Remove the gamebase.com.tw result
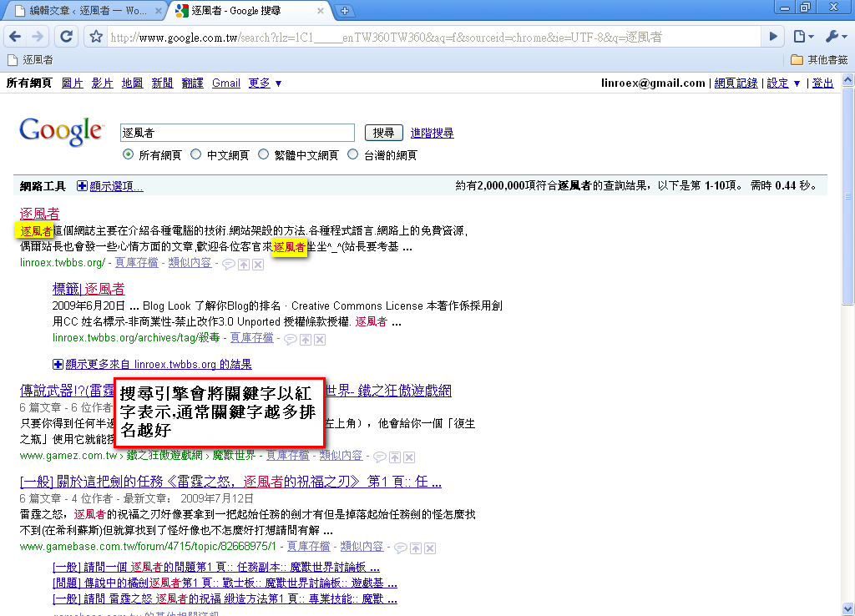 pyautogui.click(x=430, y=548)
